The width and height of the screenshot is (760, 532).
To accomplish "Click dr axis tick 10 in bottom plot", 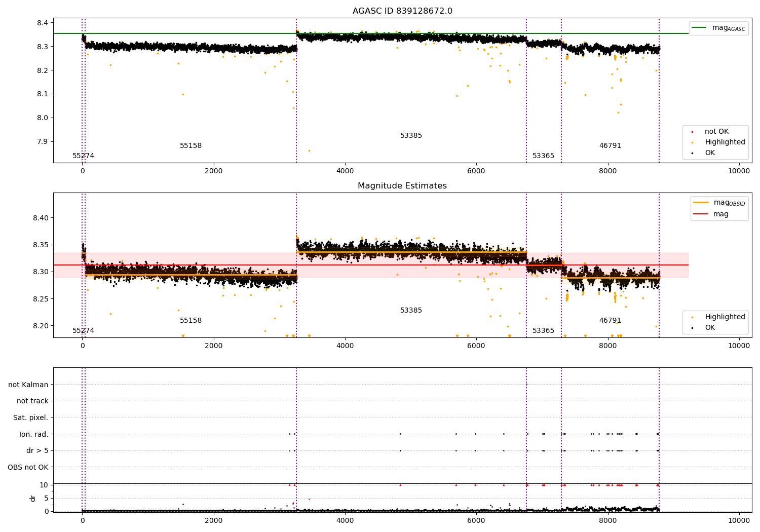I will pos(44,485).
